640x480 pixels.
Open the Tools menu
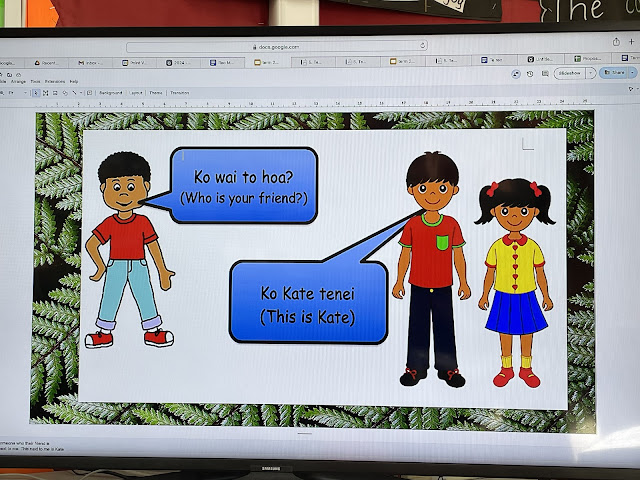click(x=36, y=82)
